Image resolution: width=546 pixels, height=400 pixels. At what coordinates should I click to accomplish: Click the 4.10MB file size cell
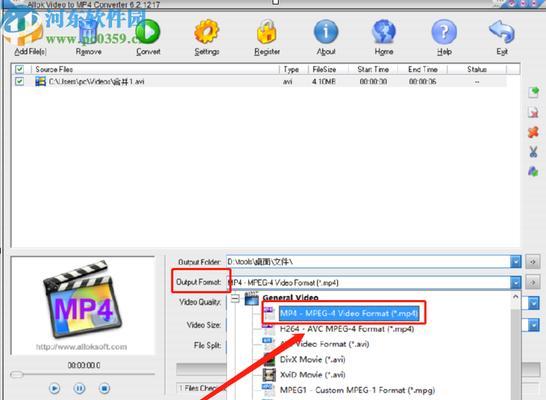[x=324, y=81]
